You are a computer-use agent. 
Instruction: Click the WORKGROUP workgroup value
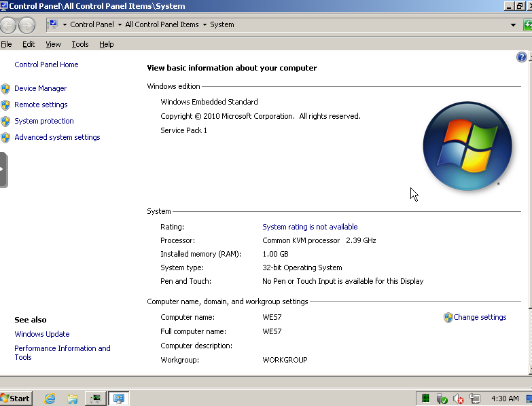pyautogui.click(x=285, y=360)
